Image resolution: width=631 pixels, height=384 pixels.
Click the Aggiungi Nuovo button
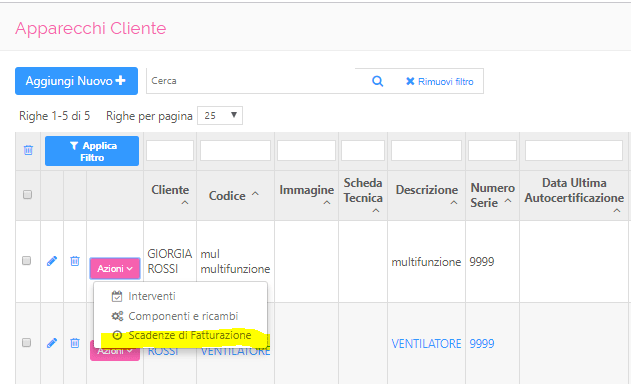tap(76, 81)
